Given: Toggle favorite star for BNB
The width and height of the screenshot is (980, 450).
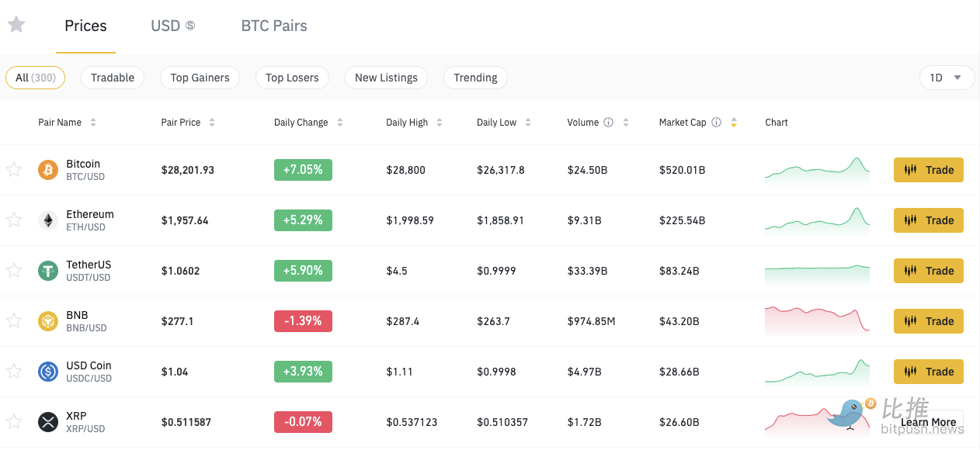Looking at the screenshot, I should [x=14, y=321].
